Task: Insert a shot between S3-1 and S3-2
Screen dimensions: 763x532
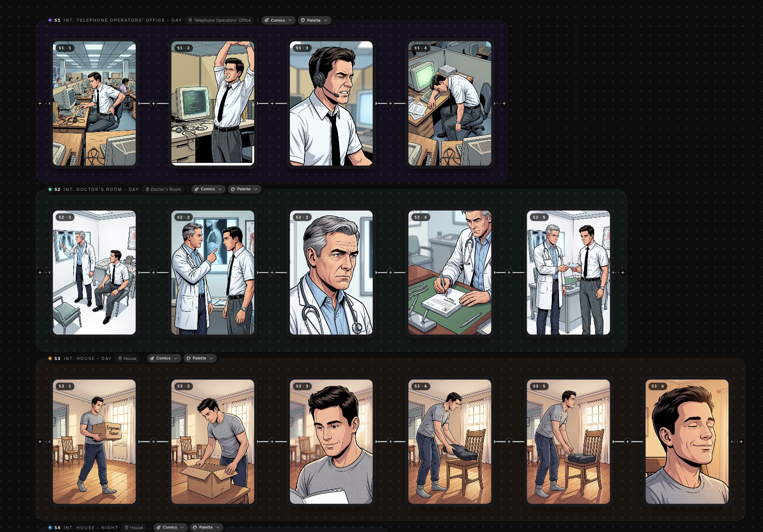Action: [153, 441]
